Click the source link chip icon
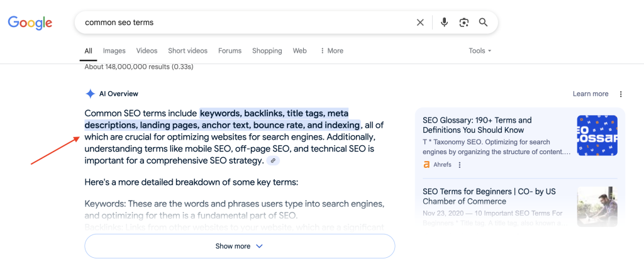This screenshot has height=266, width=644. [272, 161]
